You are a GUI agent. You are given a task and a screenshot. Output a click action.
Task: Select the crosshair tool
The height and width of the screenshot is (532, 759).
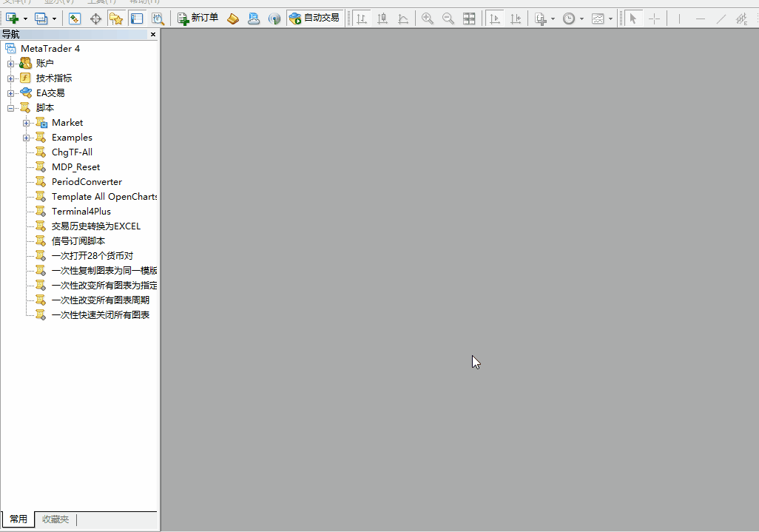(x=654, y=18)
